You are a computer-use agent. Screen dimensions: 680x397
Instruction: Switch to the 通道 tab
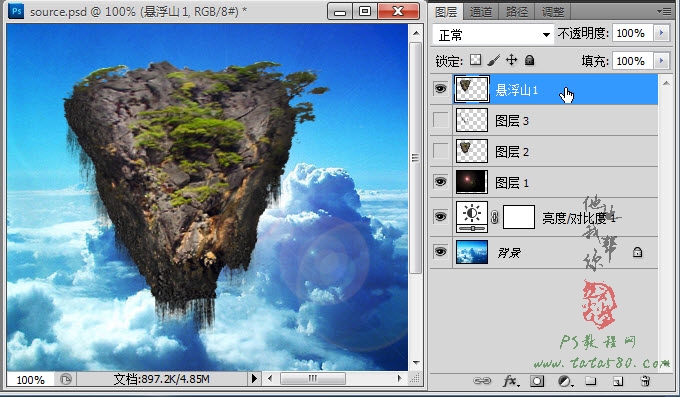[x=481, y=11]
